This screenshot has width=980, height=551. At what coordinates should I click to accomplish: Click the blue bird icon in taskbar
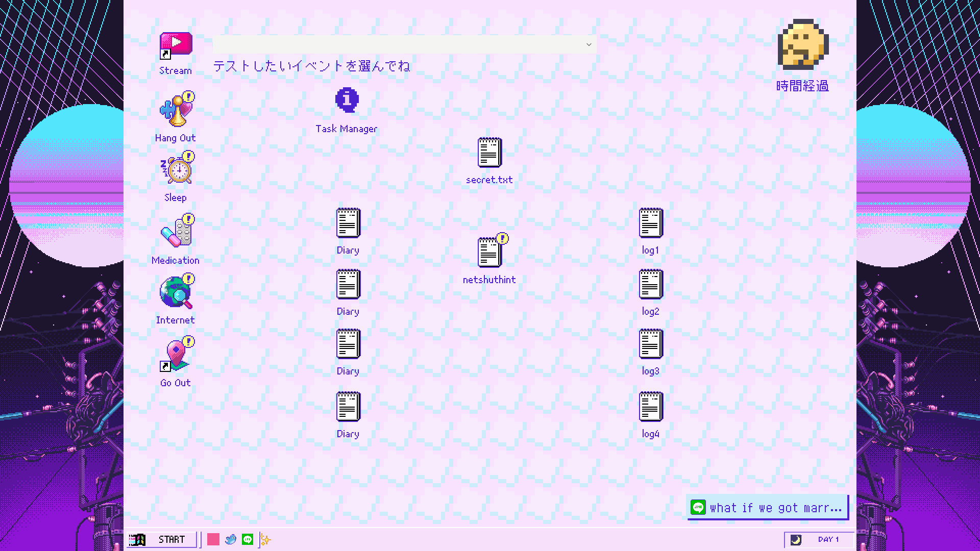[x=231, y=539]
